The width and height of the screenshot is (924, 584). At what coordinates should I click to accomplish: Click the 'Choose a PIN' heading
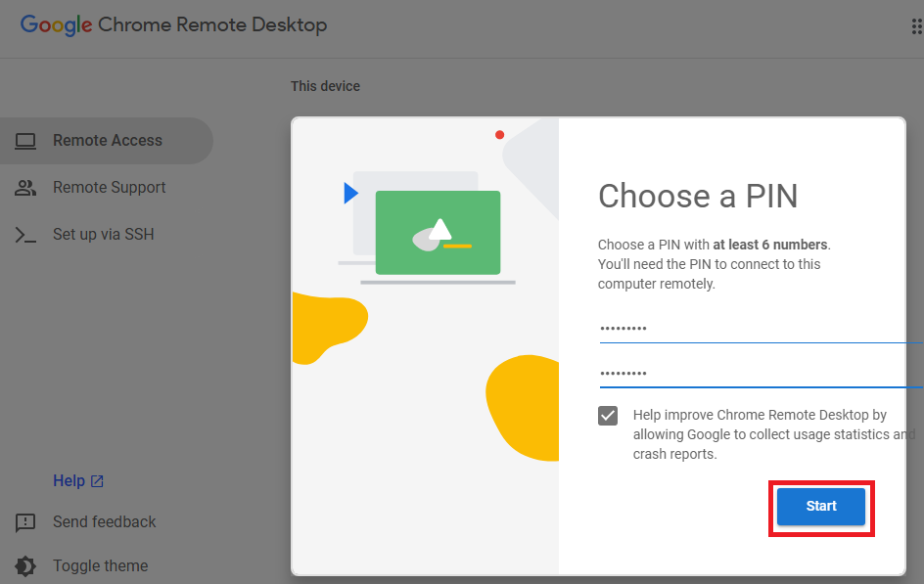click(x=698, y=196)
